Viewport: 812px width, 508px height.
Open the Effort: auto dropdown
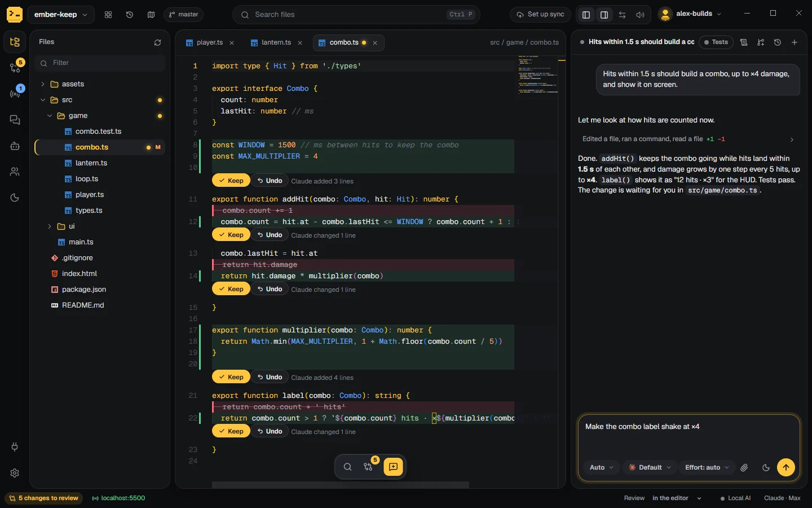pos(707,467)
